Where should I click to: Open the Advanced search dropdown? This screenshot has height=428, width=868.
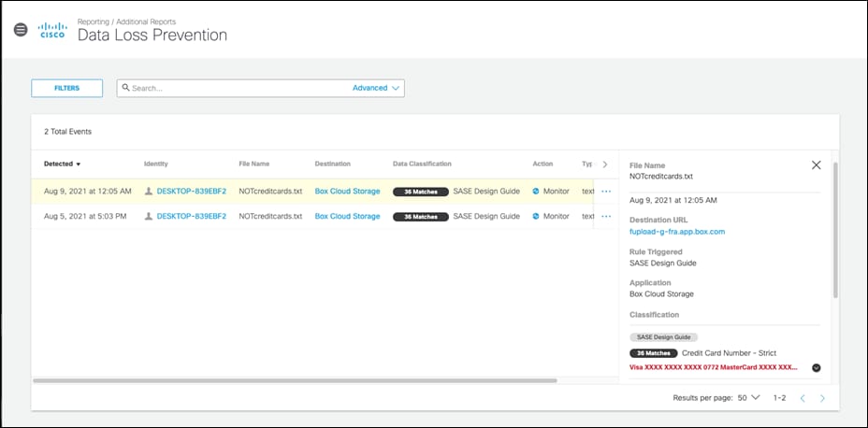click(x=376, y=88)
